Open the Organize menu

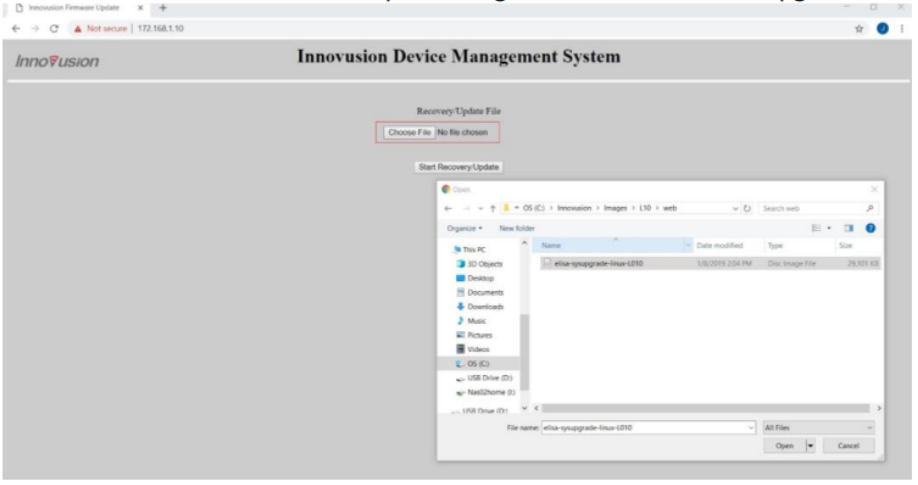pos(464,228)
